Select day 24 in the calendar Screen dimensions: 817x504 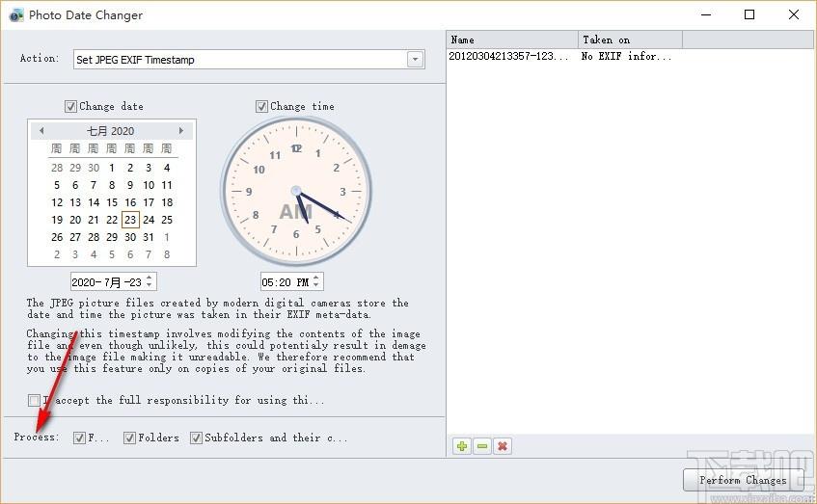[x=149, y=220]
